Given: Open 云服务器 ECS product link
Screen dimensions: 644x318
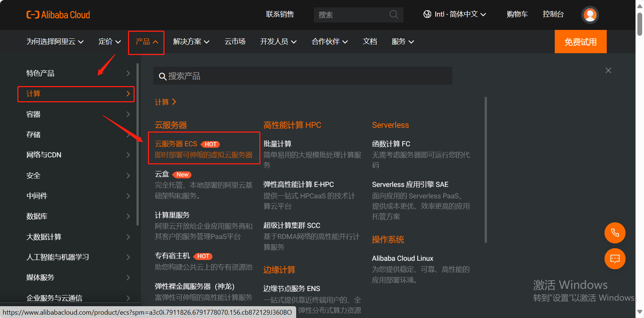Looking at the screenshot, I should pyautogui.click(x=176, y=144).
